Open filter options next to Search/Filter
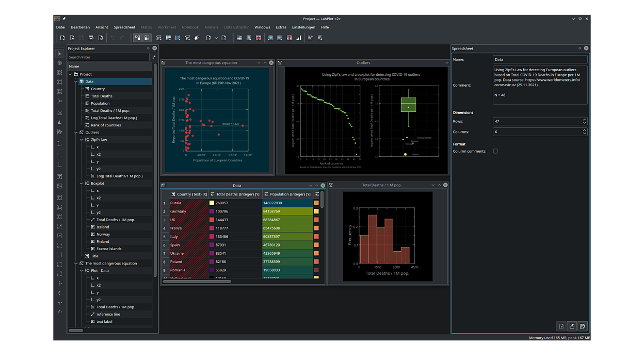The height and width of the screenshot is (362, 644). (154, 57)
